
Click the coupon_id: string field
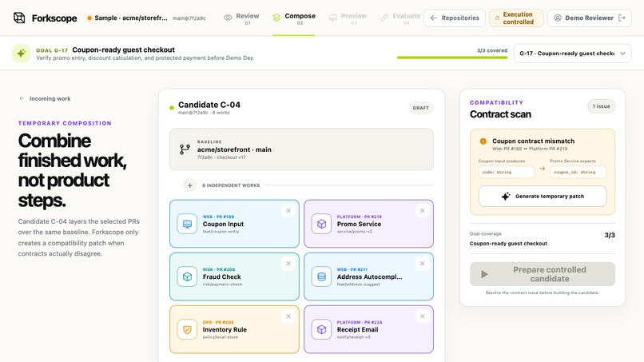point(578,172)
